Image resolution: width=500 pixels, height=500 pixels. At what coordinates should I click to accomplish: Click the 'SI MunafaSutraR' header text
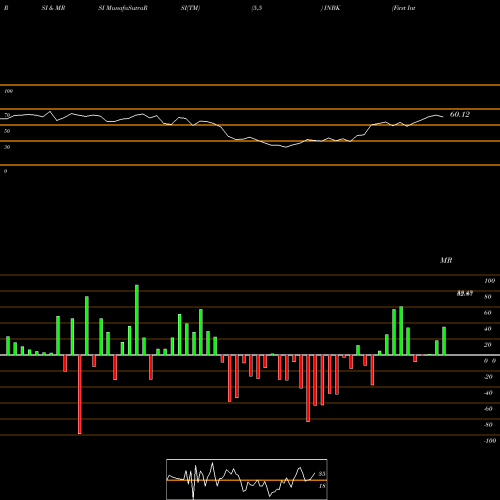click(x=123, y=8)
